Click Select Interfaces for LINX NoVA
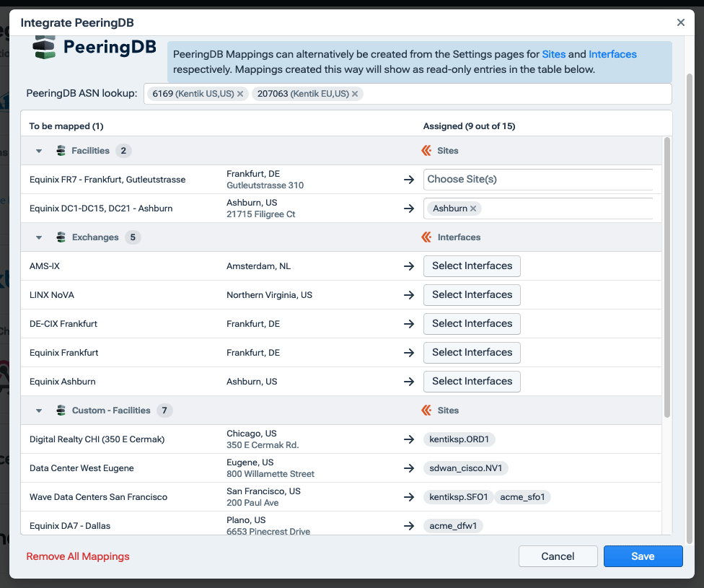The height and width of the screenshot is (588, 704). 472,294
